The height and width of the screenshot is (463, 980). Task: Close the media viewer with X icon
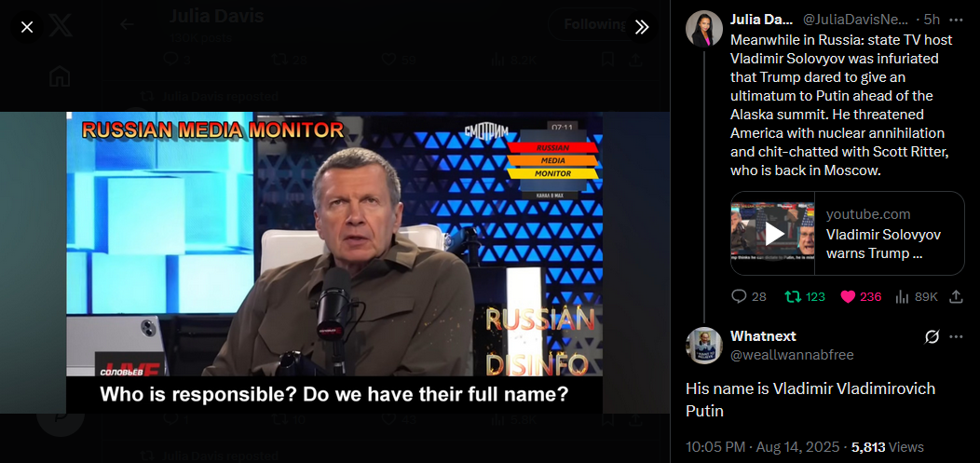click(27, 27)
